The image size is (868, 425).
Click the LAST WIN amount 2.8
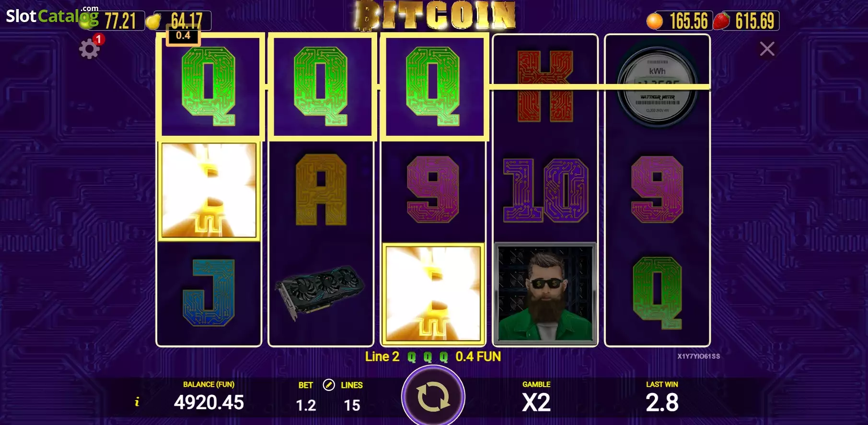click(662, 402)
